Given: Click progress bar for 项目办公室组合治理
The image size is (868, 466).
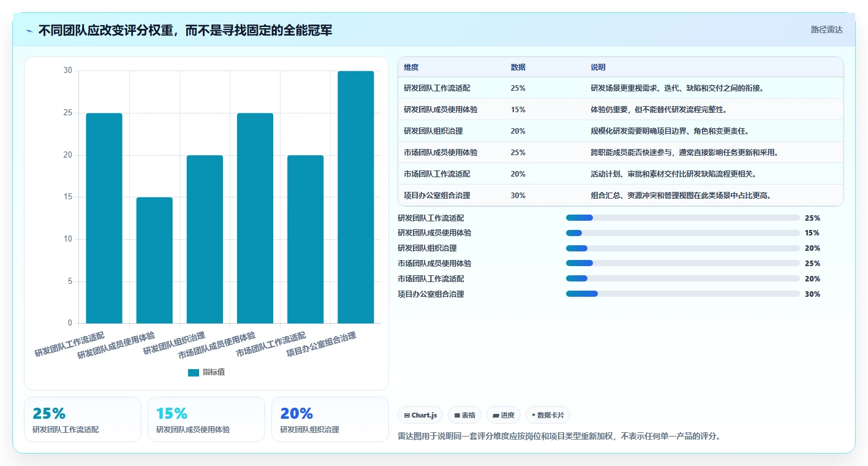Looking at the screenshot, I should [683, 294].
